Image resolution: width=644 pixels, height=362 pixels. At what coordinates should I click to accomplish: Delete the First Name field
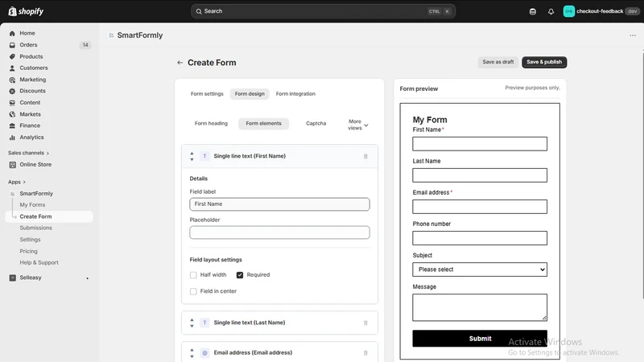pyautogui.click(x=365, y=156)
